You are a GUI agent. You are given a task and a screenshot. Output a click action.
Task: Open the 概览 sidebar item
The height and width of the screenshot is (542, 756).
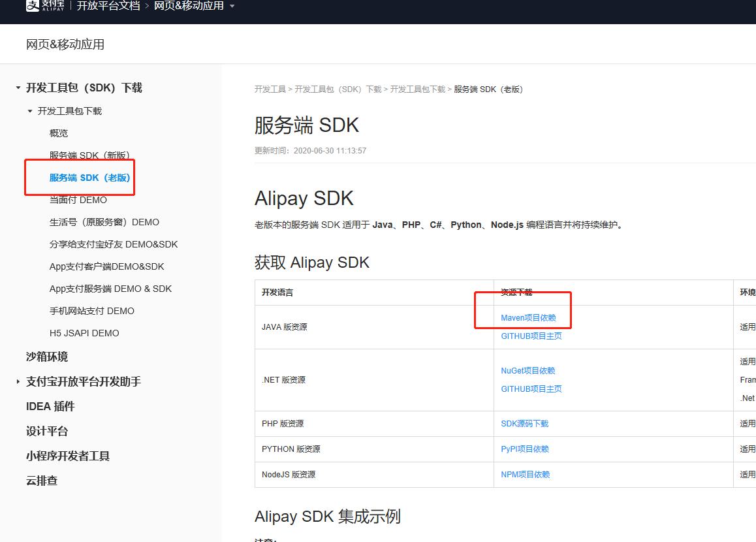click(59, 133)
